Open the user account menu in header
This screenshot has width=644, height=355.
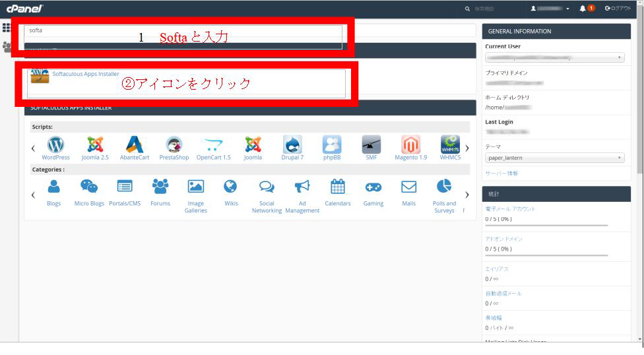pos(550,8)
